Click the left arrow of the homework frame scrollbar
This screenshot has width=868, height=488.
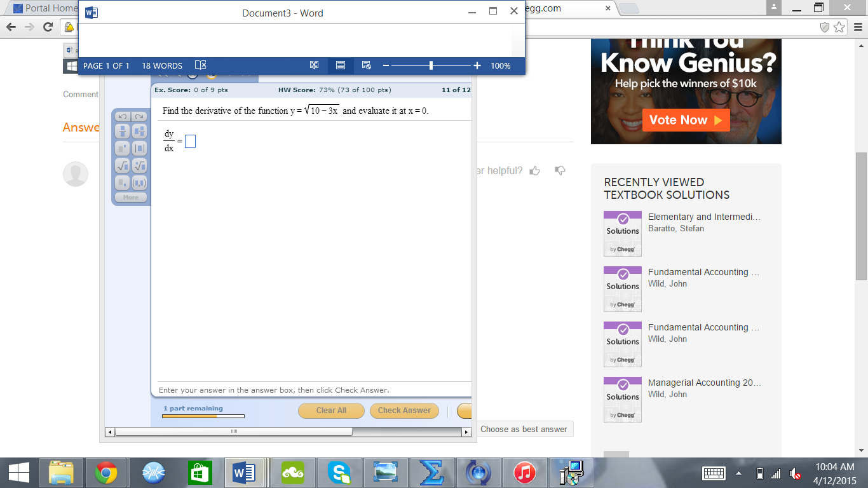[110, 432]
